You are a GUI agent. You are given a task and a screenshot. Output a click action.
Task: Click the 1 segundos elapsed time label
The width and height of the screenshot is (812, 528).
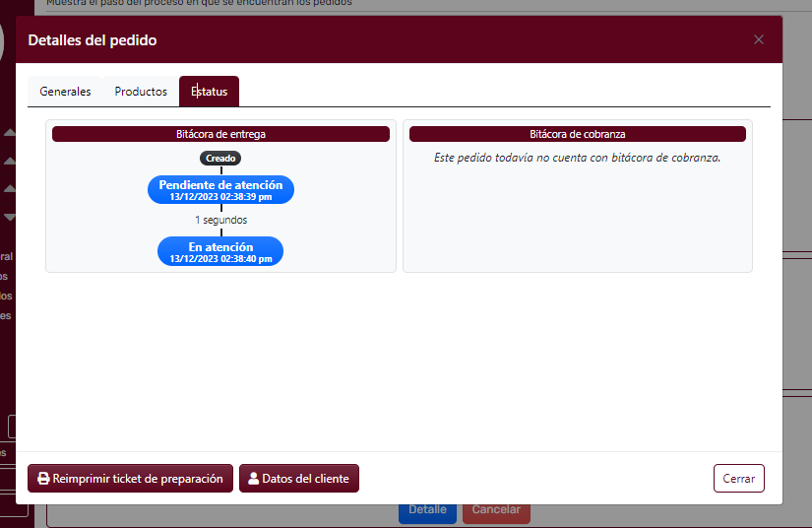point(220,220)
